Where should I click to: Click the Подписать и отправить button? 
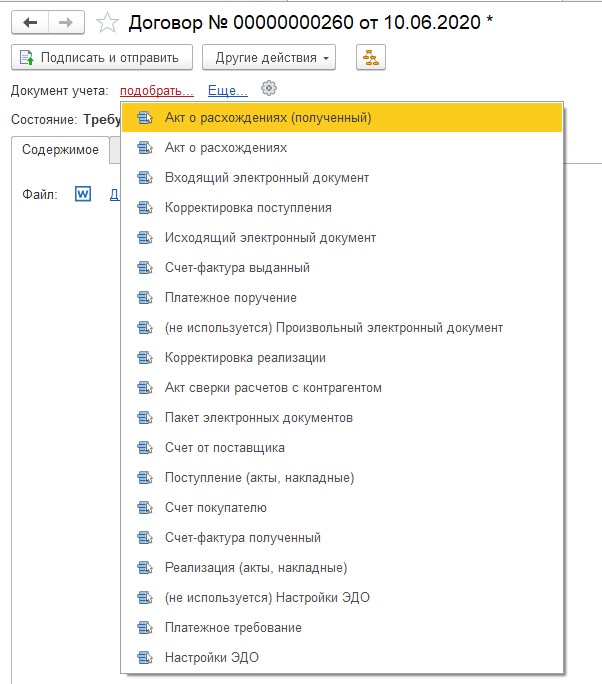click(102, 57)
